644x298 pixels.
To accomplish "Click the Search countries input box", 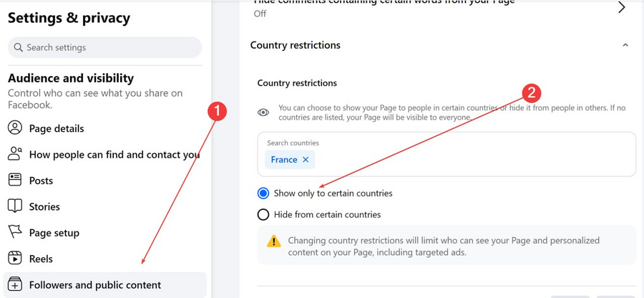I will (x=447, y=154).
